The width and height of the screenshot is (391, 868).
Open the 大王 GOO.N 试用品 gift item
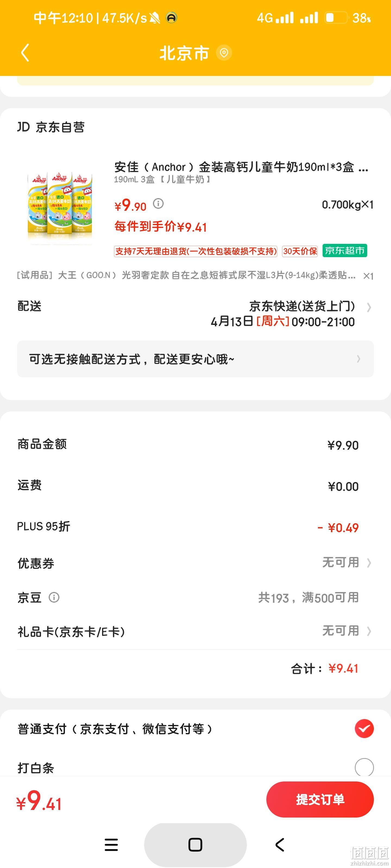(x=195, y=275)
